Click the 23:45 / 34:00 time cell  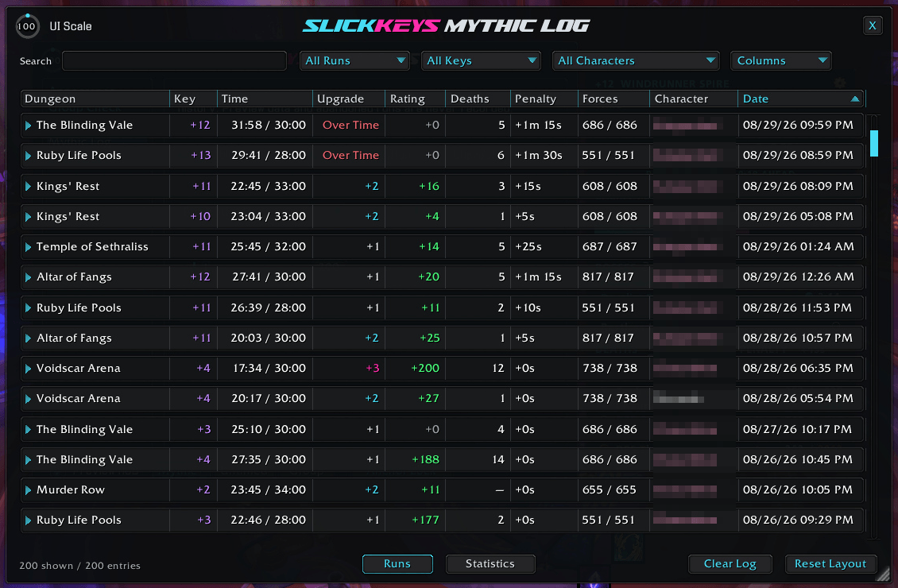coord(269,490)
